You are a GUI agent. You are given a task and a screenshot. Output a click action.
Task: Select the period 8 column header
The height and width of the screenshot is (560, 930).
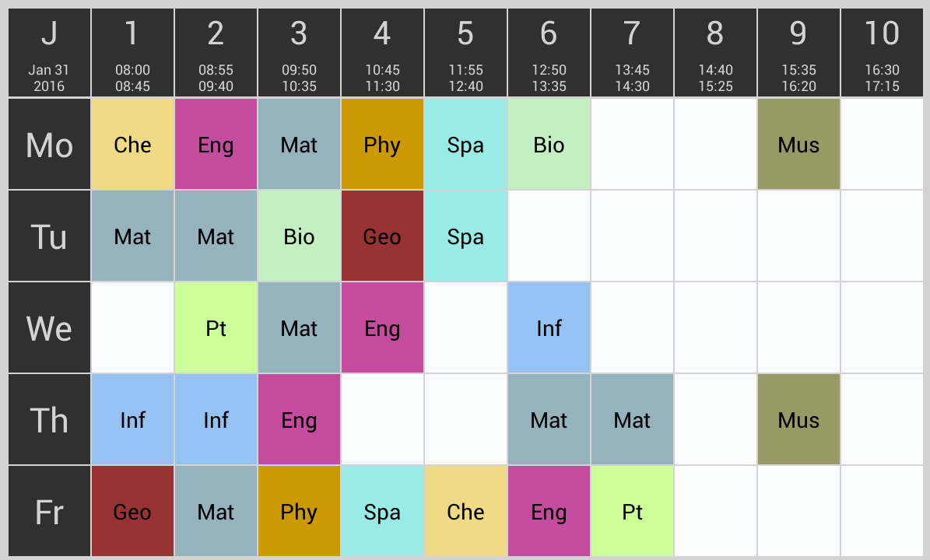(715, 53)
